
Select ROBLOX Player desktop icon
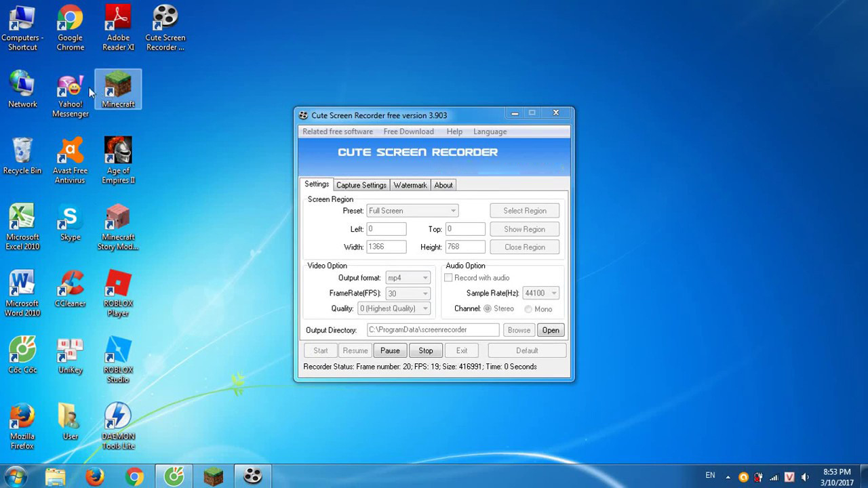click(x=118, y=293)
